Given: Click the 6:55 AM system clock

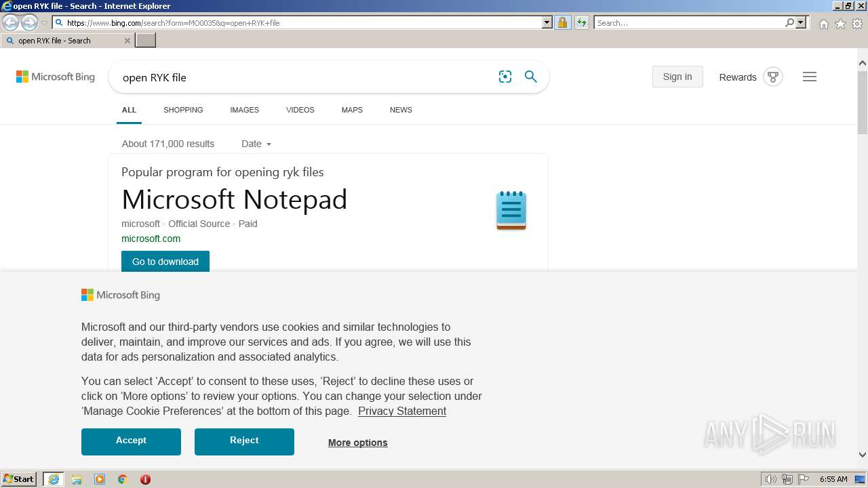Looking at the screenshot, I should tap(833, 479).
